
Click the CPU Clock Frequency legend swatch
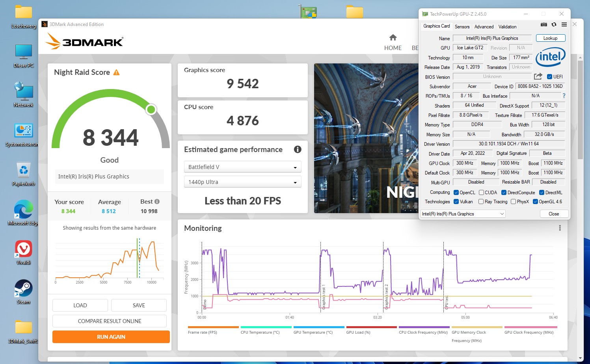424,327
